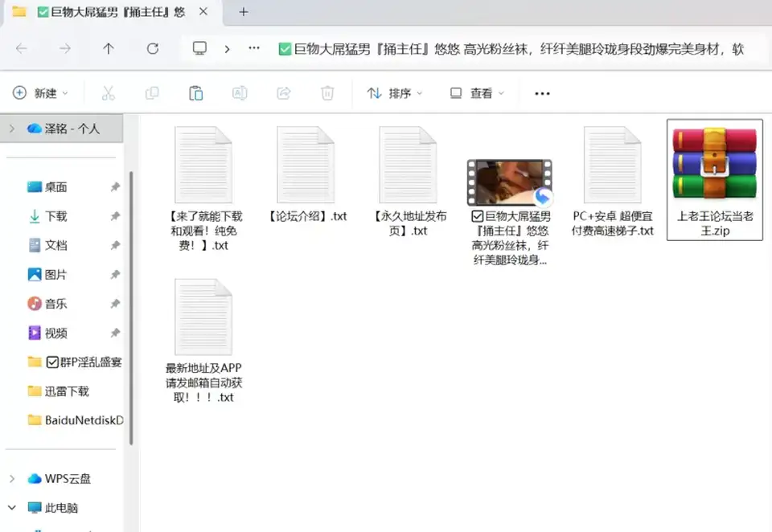Click the pin icon next to 桌面
This screenshot has height=532, width=772.
point(115,187)
